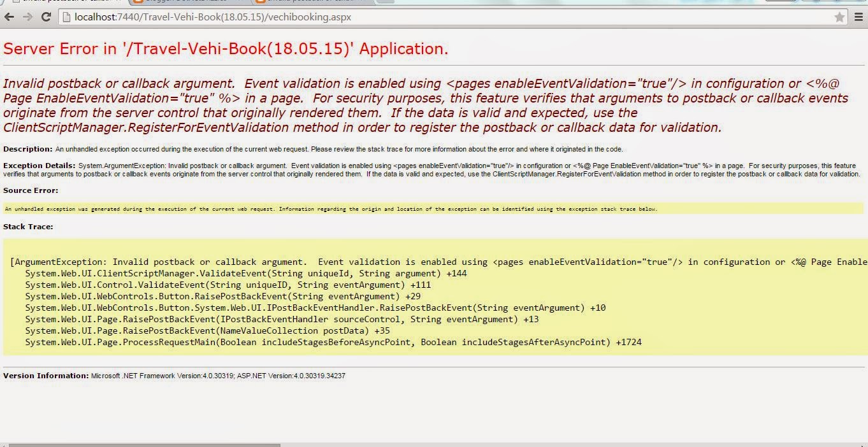Click the Version Information line

coord(174,376)
